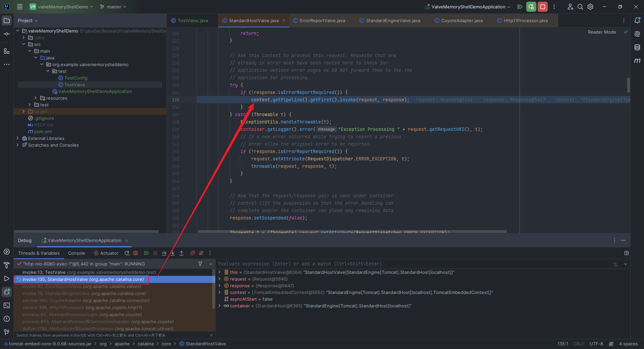Open Search Everywhere magnifier icon
The image size is (644, 349).
coord(580,7)
